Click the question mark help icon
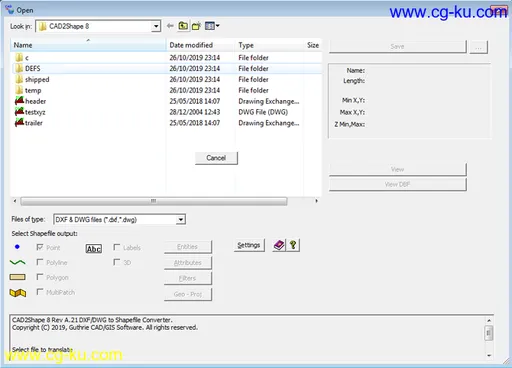 click(x=293, y=245)
